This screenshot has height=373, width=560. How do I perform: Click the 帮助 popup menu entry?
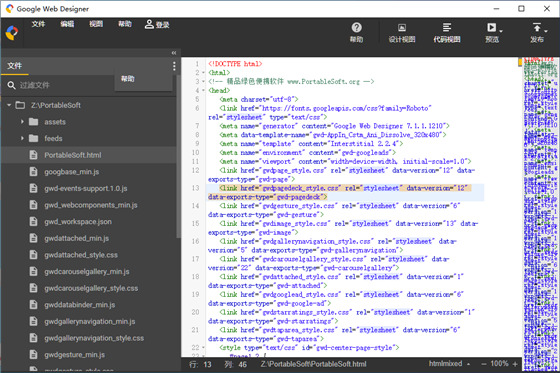(x=143, y=79)
